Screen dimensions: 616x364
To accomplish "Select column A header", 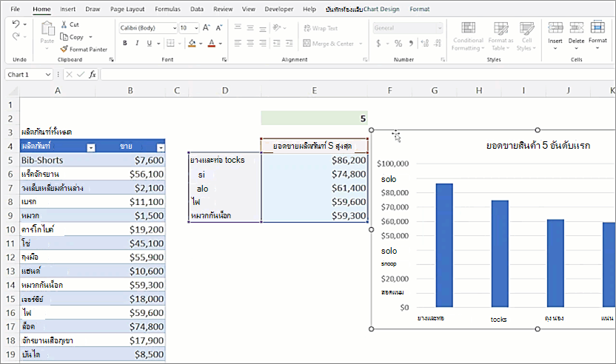I will coord(57,91).
